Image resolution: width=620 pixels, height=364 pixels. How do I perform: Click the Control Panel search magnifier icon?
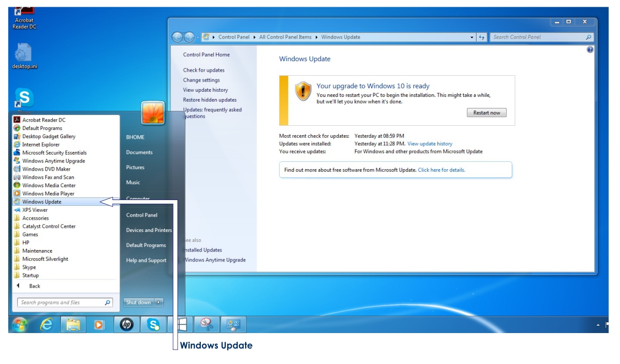click(x=589, y=37)
